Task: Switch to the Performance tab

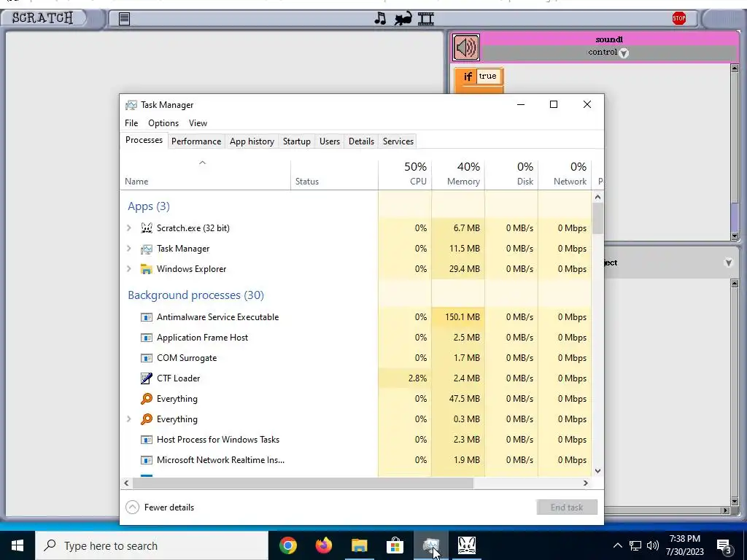Action: point(196,141)
